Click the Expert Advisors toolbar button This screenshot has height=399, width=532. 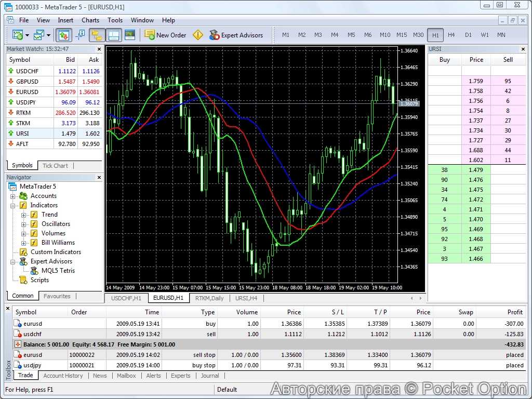236,35
